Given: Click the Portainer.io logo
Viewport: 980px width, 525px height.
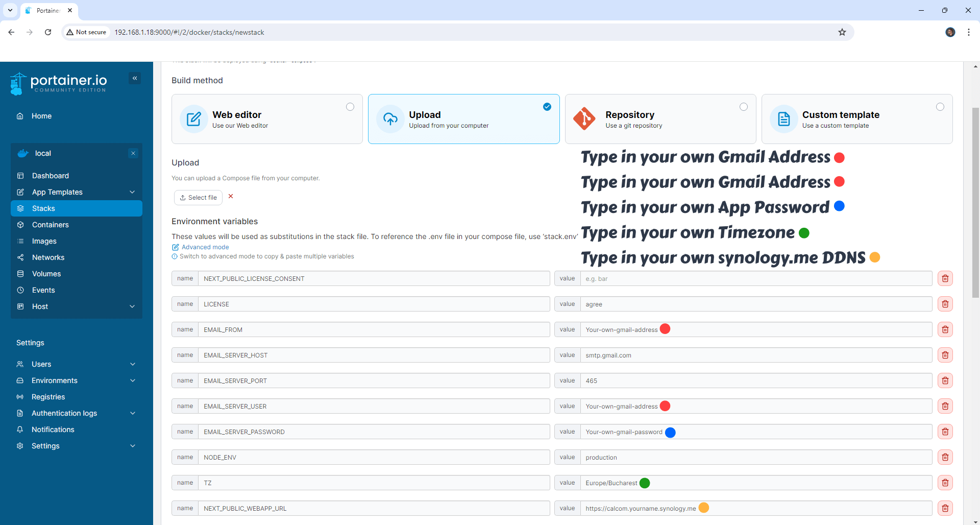Looking at the screenshot, I should 58,83.
